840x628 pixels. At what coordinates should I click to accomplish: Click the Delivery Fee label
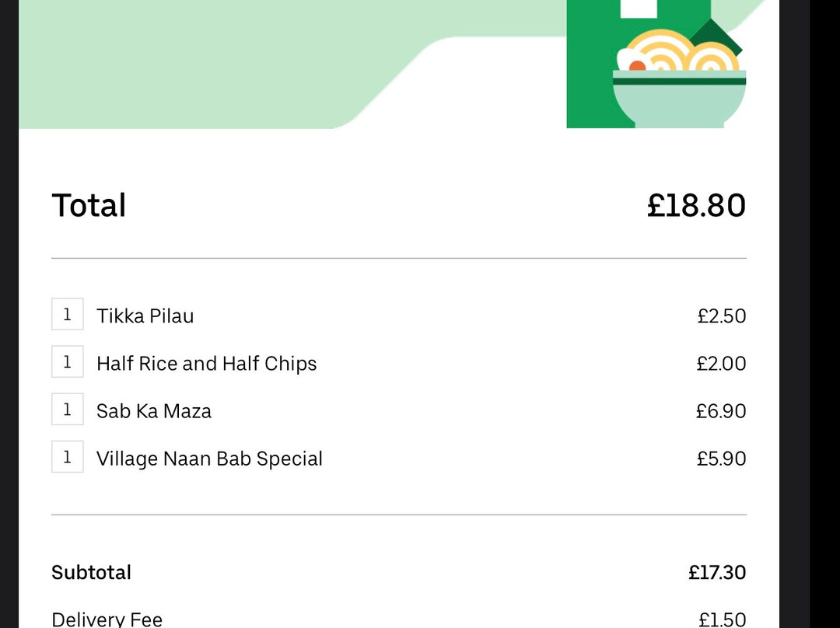click(x=107, y=619)
